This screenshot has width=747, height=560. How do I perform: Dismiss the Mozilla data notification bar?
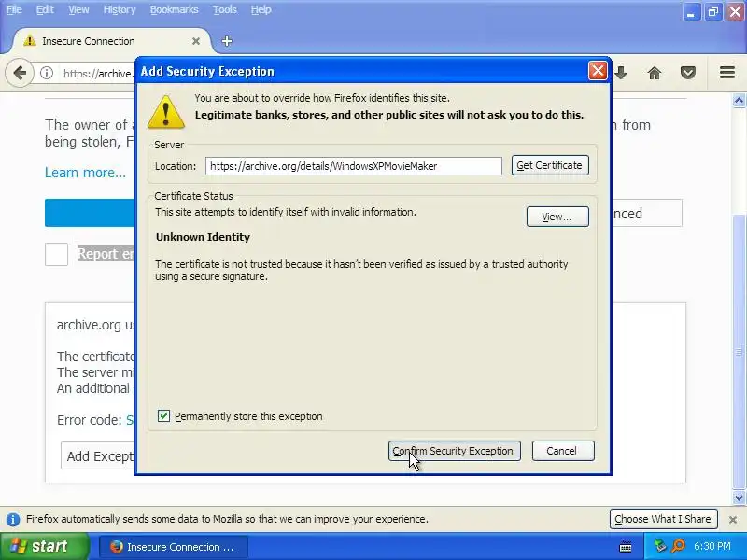(733, 520)
